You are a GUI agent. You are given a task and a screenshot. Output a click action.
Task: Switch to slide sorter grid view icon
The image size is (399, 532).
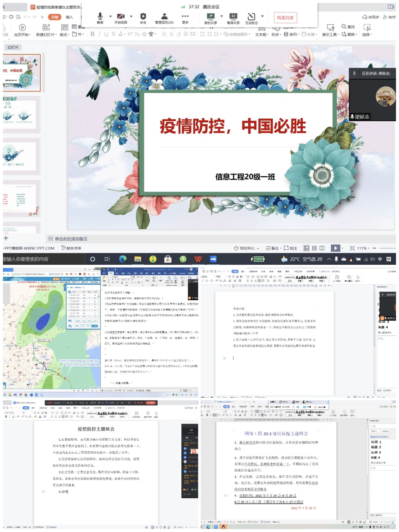point(314,248)
